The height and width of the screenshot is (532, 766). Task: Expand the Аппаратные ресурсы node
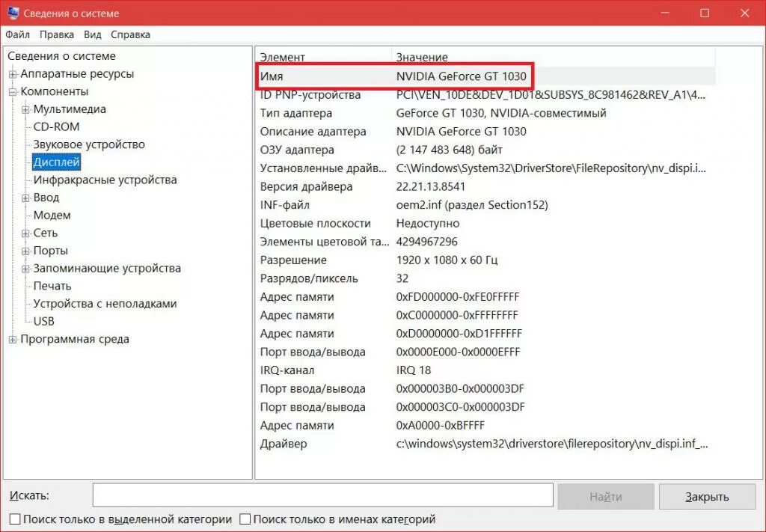pyautogui.click(x=13, y=74)
